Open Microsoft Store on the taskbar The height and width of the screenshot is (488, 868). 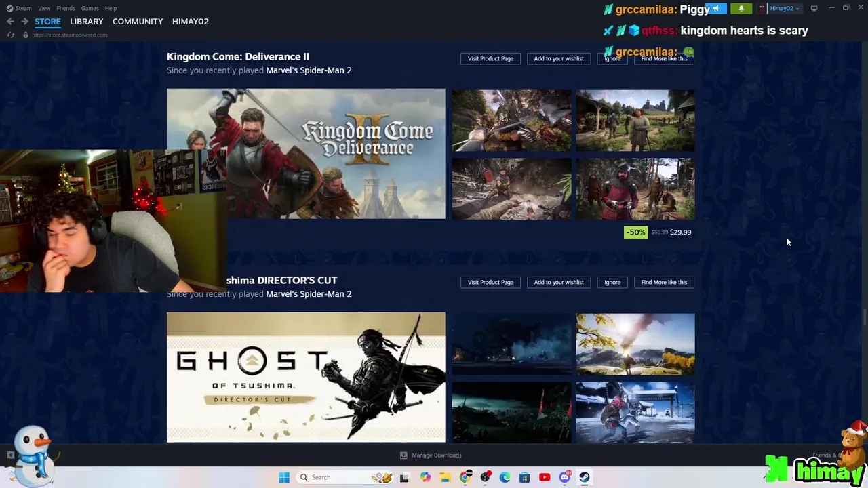pos(524,477)
